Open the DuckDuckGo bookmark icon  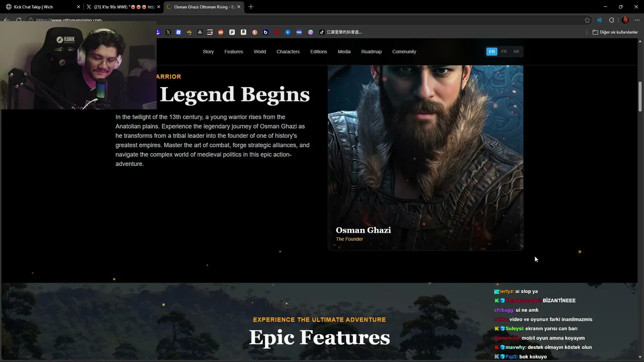point(255,32)
